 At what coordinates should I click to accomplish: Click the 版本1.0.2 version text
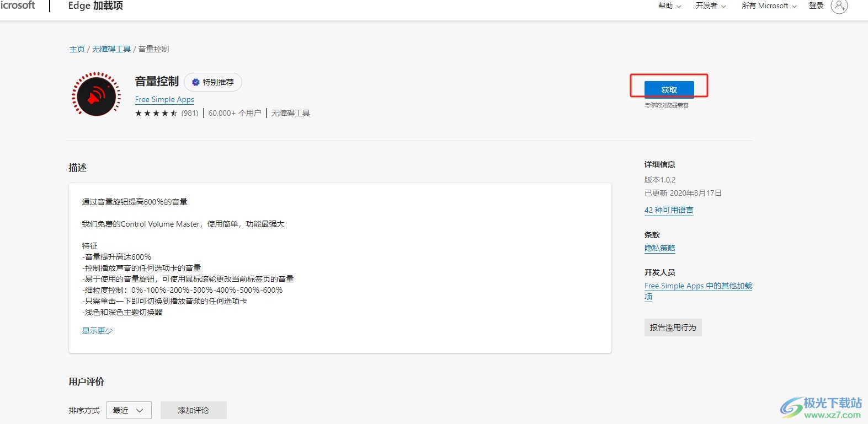tap(660, 180)
